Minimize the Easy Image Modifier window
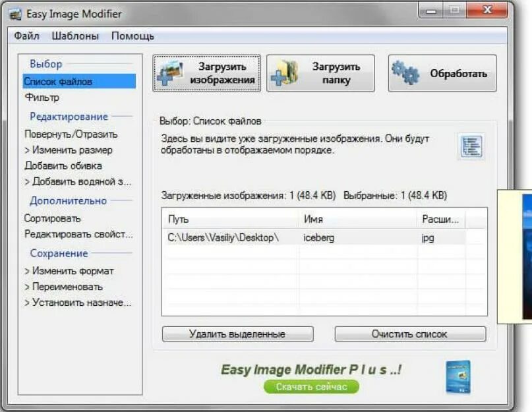532x412 pixels. 431,11
